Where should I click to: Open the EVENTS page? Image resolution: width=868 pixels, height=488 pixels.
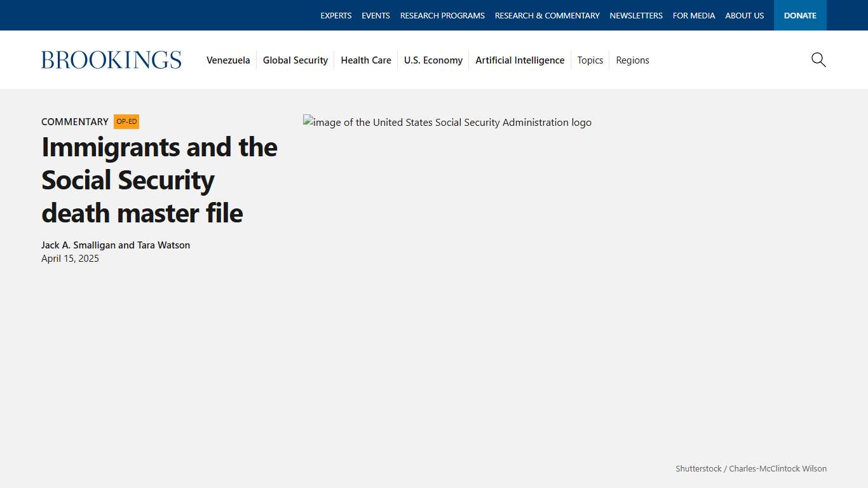376,15
